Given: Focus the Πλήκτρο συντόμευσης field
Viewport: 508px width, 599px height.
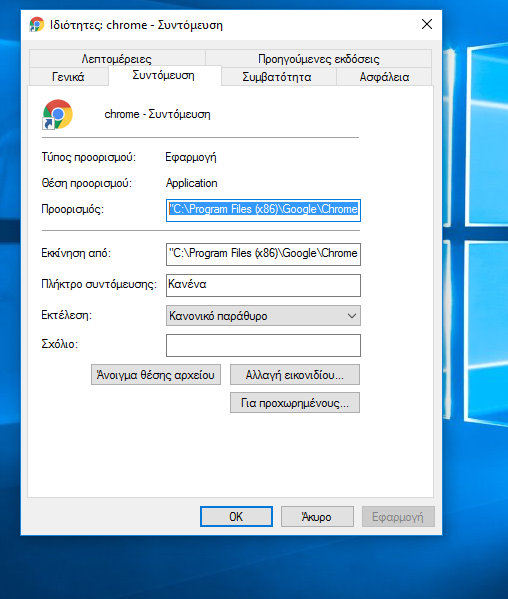Looking at the screenshot, I should [x=263, y=285].
